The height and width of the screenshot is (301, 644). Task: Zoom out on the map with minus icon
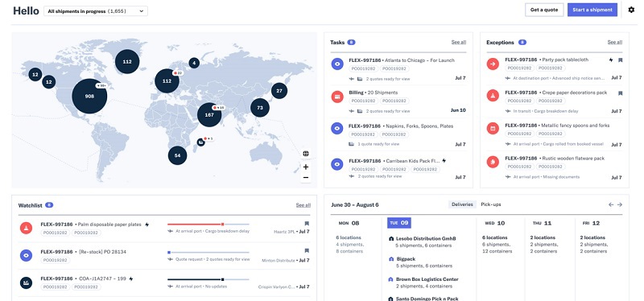tap(306, 177)
